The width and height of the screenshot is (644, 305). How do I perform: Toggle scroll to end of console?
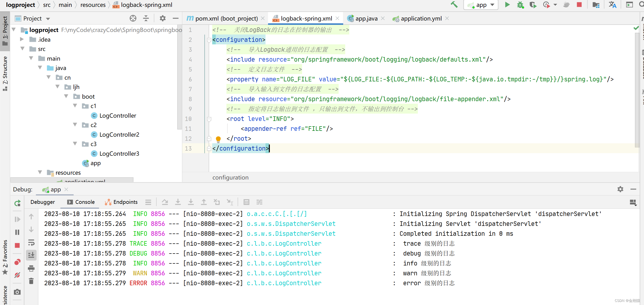pos(31,255)
